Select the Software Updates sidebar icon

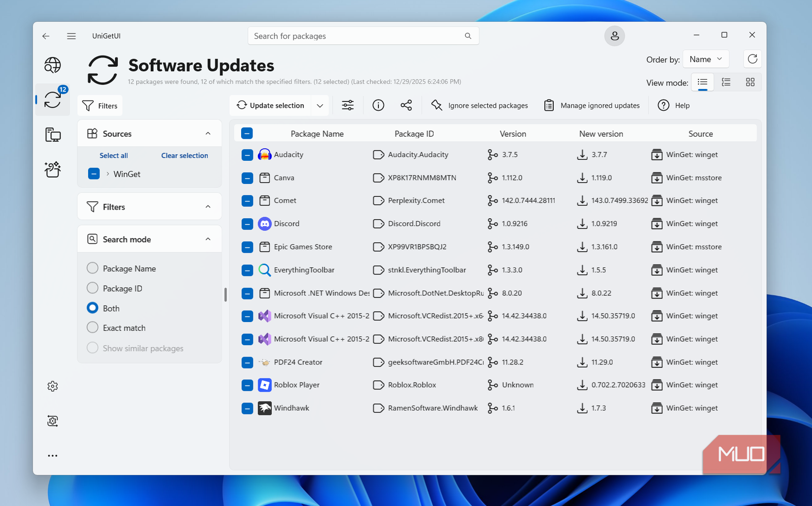pos(53,100)
